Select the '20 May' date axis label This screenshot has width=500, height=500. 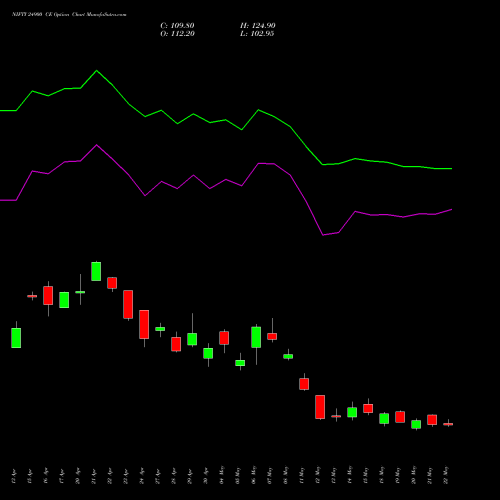click(414, 475)
